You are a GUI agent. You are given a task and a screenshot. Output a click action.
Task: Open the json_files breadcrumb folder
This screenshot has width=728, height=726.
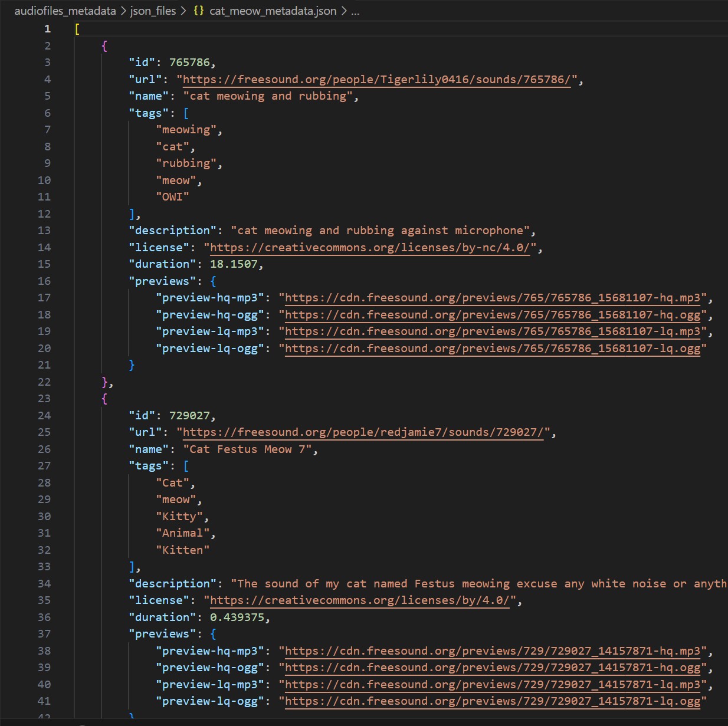(153, 11)
